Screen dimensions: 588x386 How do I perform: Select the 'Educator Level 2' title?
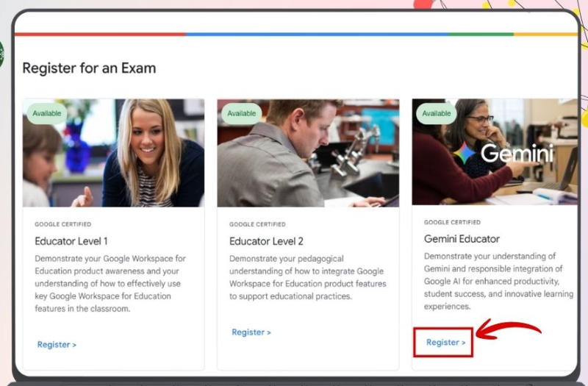(x=266, y=241)
